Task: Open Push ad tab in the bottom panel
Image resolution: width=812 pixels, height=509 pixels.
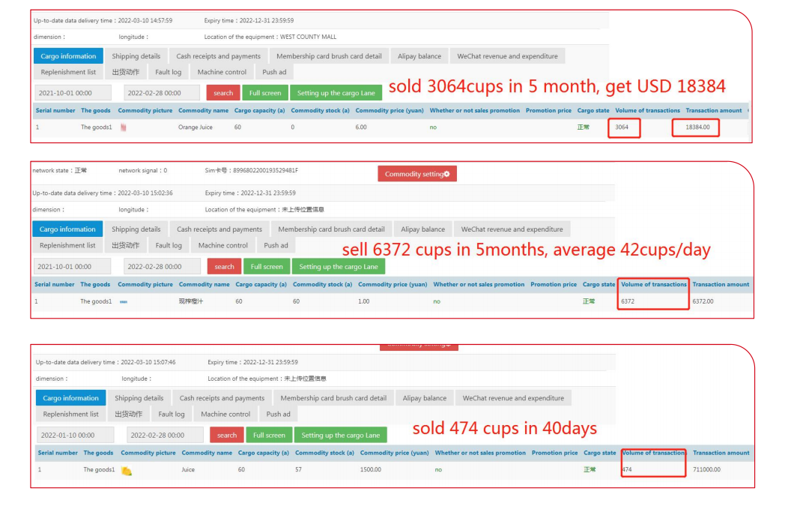Action: click(278, 414)
